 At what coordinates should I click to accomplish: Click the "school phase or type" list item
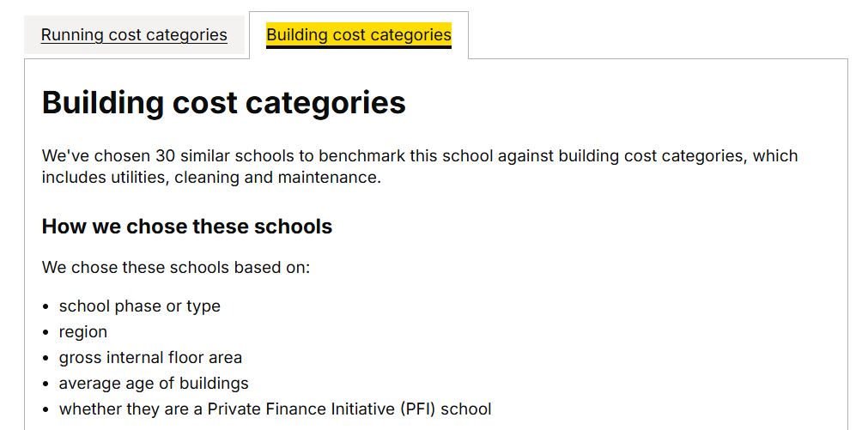pyautogui.click(x=139, y=306)
